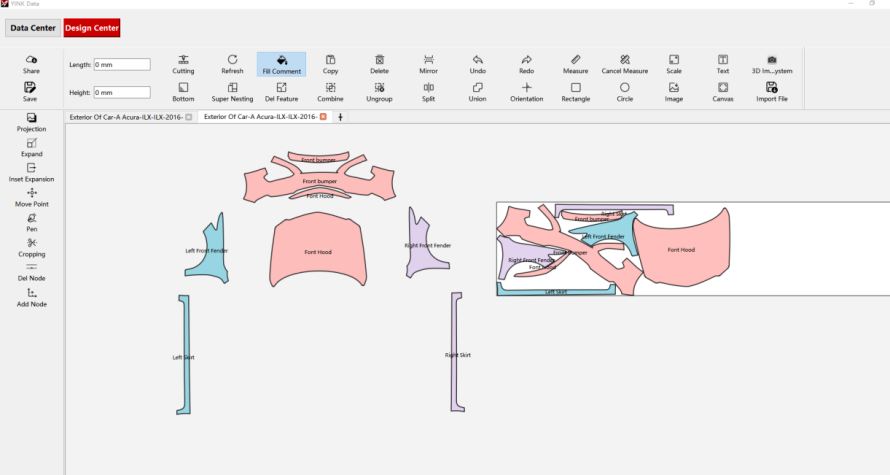890x475 pixels.
Task: Click the Design Center button
Action: (92, 28)
